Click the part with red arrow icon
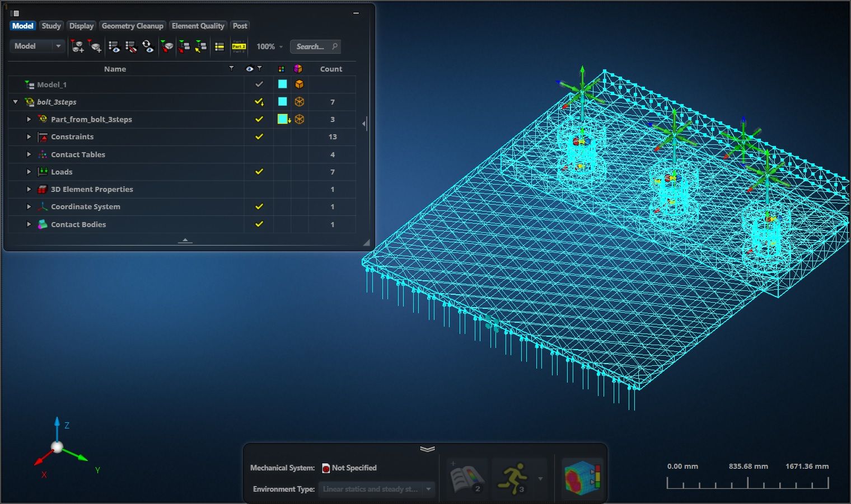Viewport: 851px width, 504px height. pyautogui.click(x=167, y=46)
